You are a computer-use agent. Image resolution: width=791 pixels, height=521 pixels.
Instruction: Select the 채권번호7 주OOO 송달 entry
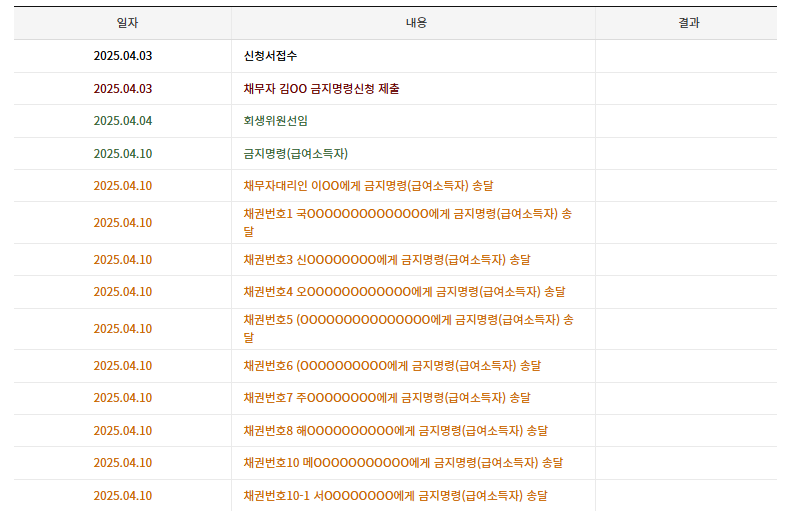pyautogui.click(x=387, y=398)
